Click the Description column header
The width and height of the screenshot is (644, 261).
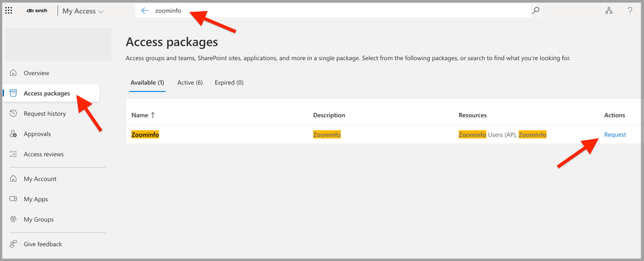(329, 115)
